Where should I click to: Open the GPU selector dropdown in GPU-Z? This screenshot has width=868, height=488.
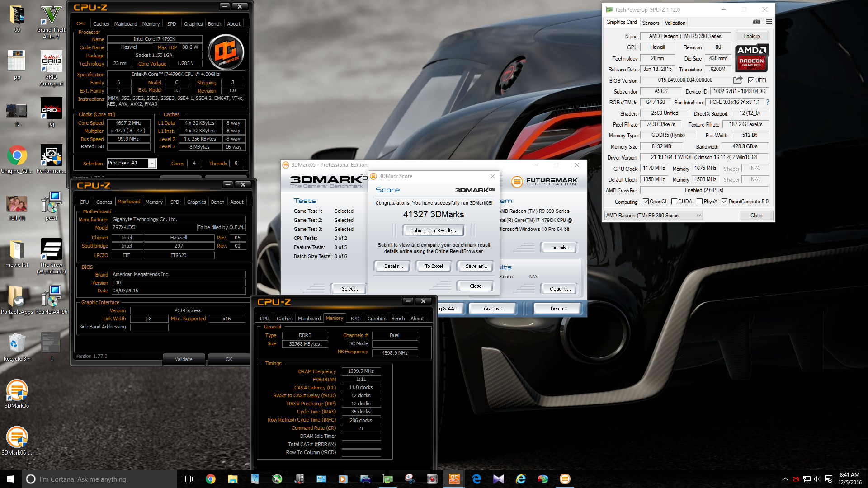click(x=653, y=216)
